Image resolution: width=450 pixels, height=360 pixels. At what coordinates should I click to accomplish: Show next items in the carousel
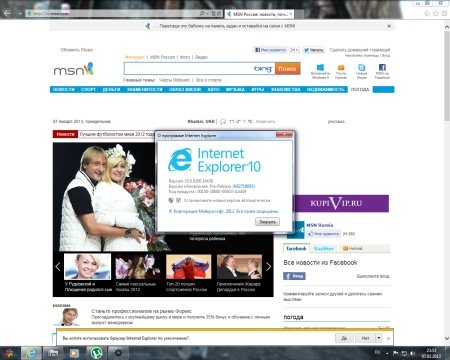click(268, 266)
